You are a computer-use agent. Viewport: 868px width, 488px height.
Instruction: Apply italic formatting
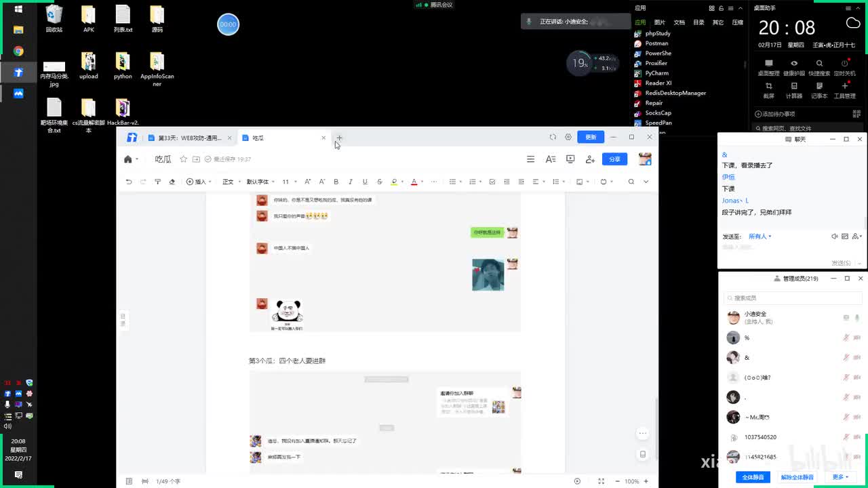[350, 182]
